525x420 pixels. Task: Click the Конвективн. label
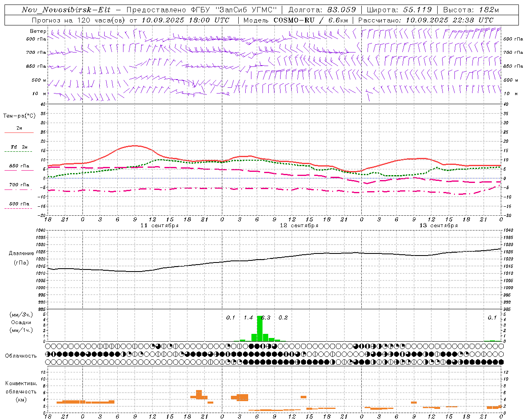pyautogui.click(x=21, y=384)
